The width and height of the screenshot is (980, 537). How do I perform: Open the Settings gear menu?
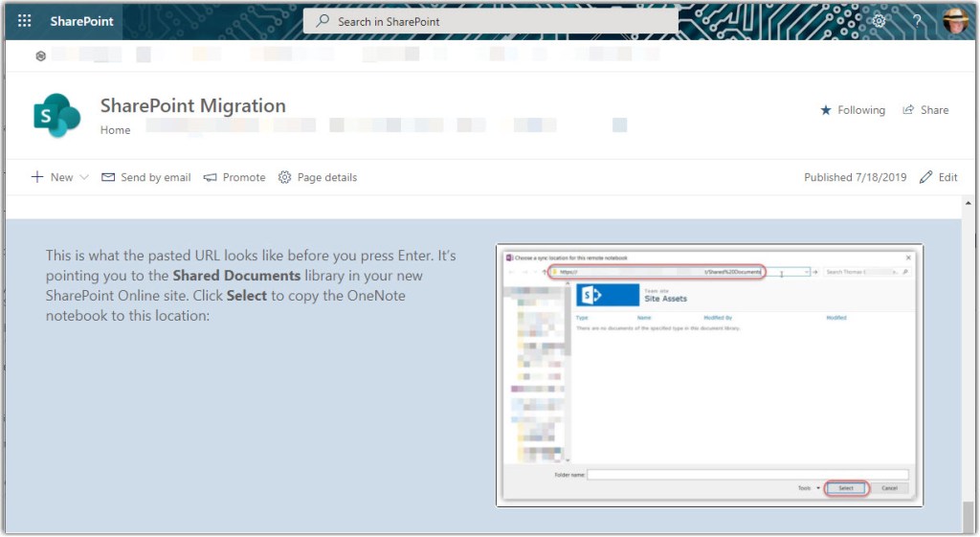879,21
